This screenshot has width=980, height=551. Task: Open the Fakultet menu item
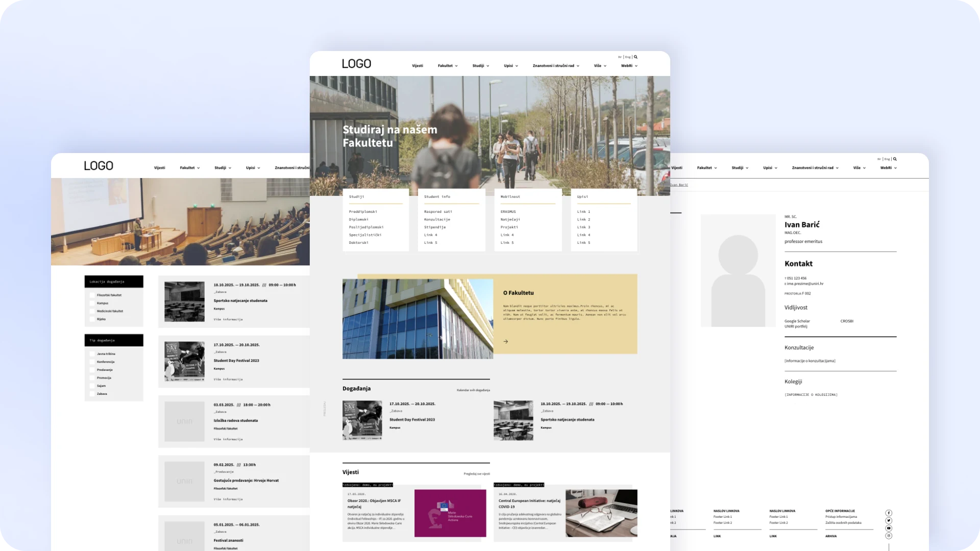[445, 65]
